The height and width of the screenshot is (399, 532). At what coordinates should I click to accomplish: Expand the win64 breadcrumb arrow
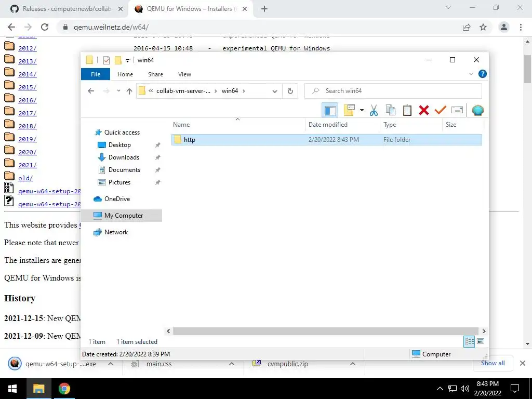244,91
